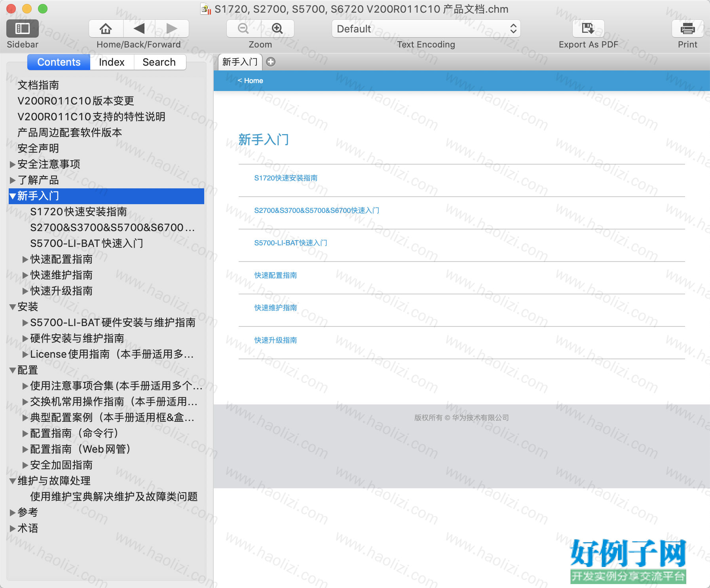Select the 新手入门 document tab
The image size is (710, 588).
(x=240, y=62)
